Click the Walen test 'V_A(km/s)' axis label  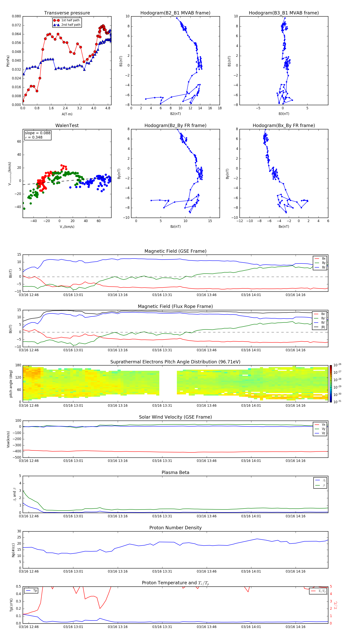(x=67, y=227)
